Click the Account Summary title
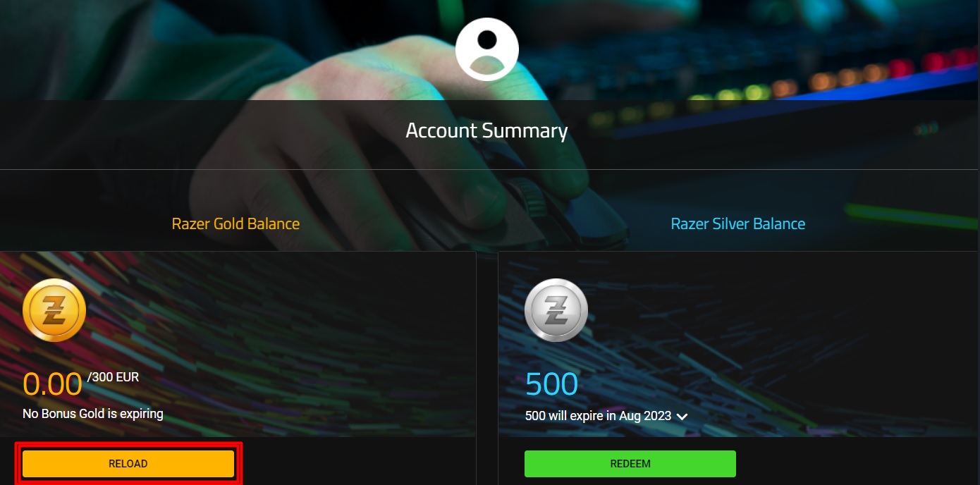Image resolution: width=980 pixels, height=485 pixels. 486,131
